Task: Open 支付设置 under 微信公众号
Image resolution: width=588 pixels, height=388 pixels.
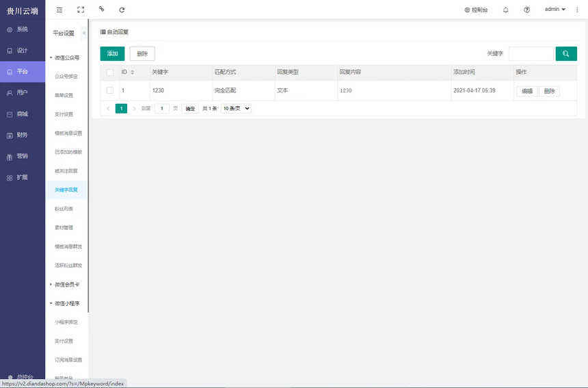Action: click(64, 114)
